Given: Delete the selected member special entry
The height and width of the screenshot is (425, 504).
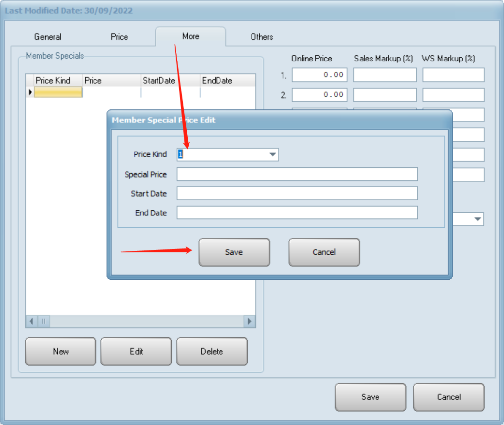Looking at the screenshot, I should 212,351.
